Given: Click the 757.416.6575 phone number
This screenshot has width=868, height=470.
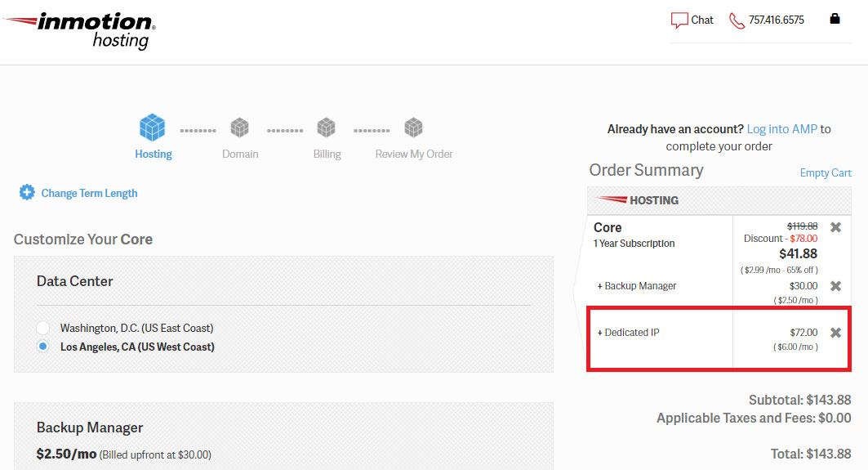Looking at the screenshot, I should (x=776, y=20).
